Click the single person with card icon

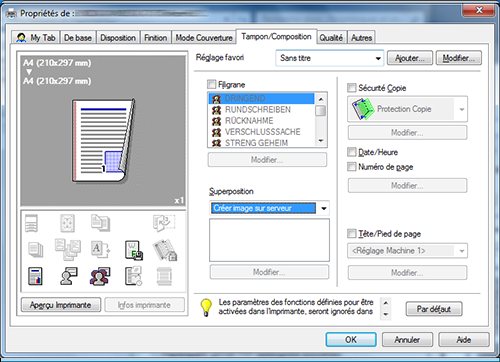(x=69, y=276)
